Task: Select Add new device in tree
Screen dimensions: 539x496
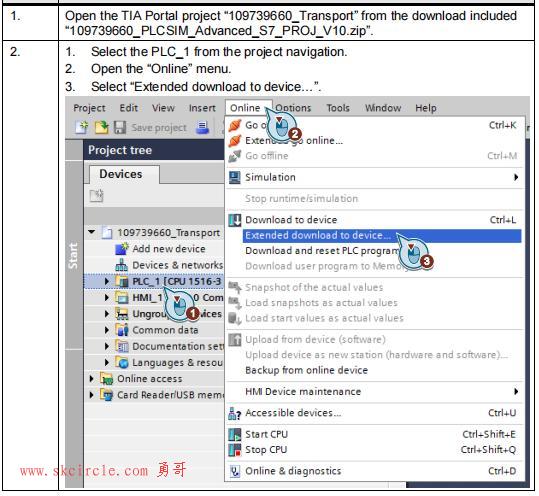Action: coord(169,249)
